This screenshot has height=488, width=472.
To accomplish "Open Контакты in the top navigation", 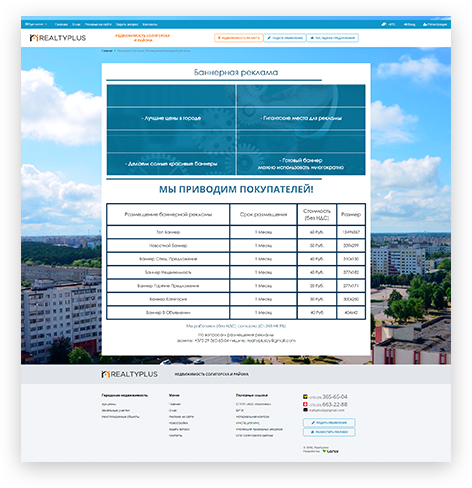I will [150, 24].
